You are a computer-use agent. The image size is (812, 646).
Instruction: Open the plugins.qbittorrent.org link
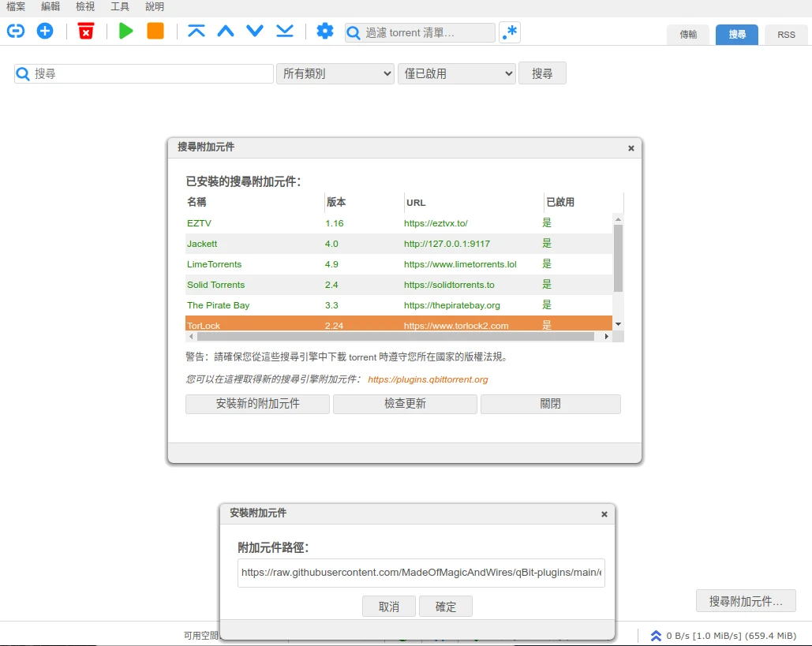[x=428, y=379]
